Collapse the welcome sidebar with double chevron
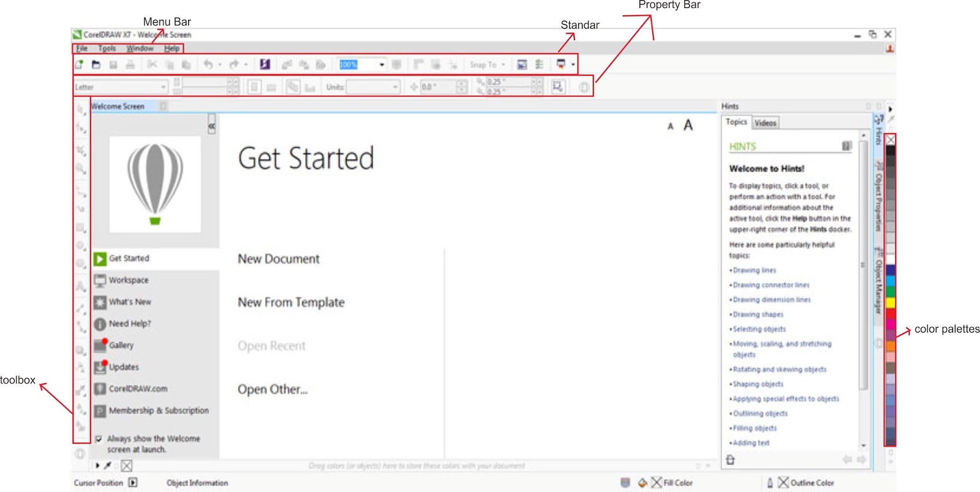 point(211,126)
